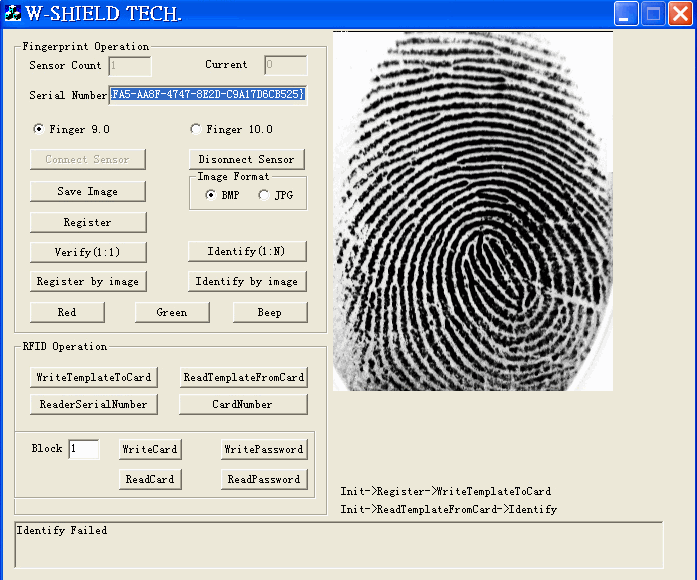Click ReadTemplateFromCard button
Viewport: 697px width, 580px height.
[x=244, y=377]
